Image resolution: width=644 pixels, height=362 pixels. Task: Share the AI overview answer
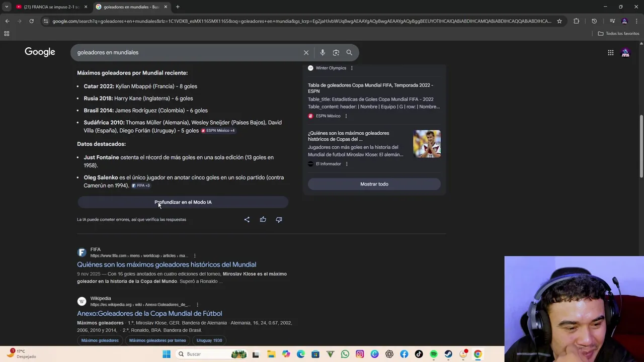click(x=247, y=219)
